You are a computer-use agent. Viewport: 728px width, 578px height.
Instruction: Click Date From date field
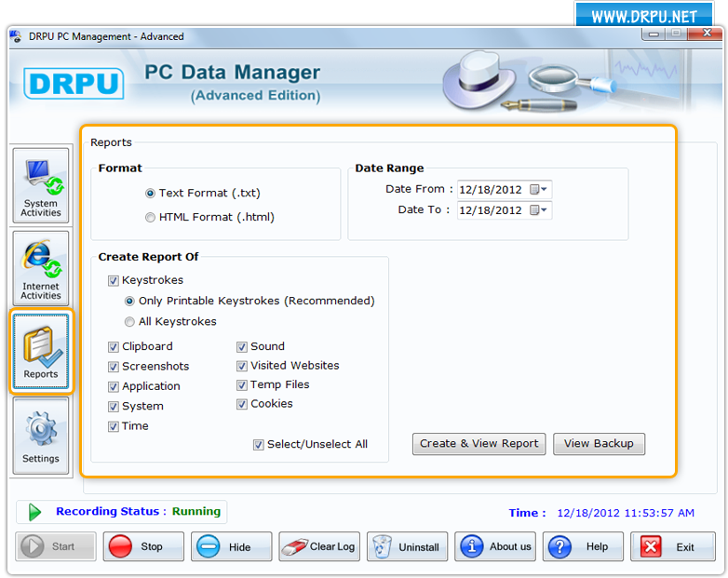(x=505, y=190)
